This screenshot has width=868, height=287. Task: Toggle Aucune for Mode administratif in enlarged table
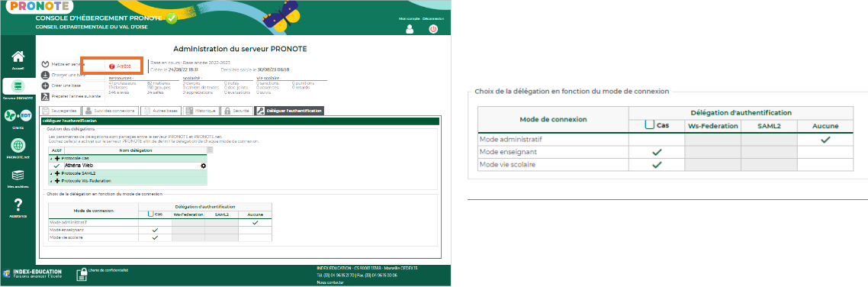[825, 140]
